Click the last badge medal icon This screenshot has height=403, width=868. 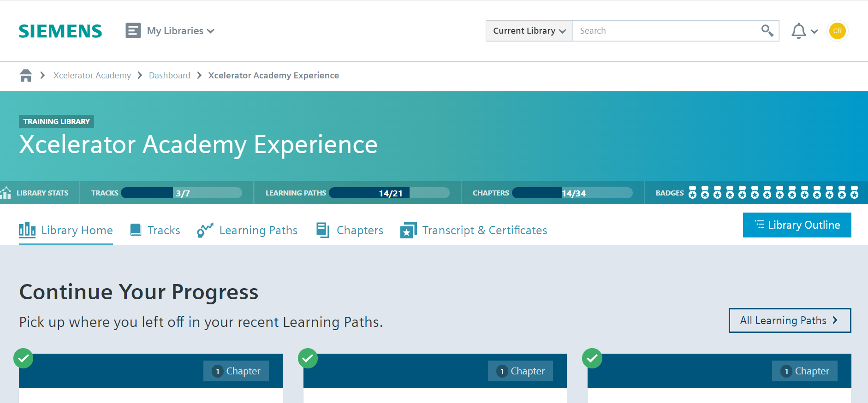[x=854, y=192]
